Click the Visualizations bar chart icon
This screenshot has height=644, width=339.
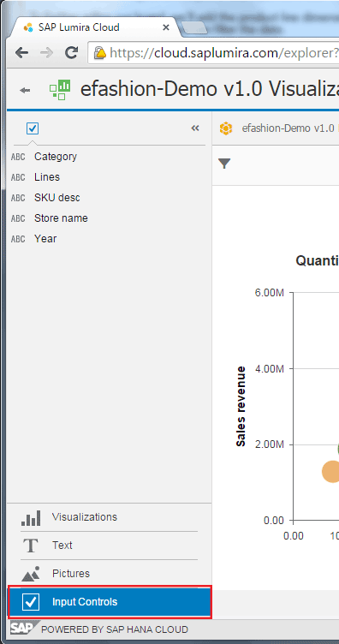[x=31, y=518]
